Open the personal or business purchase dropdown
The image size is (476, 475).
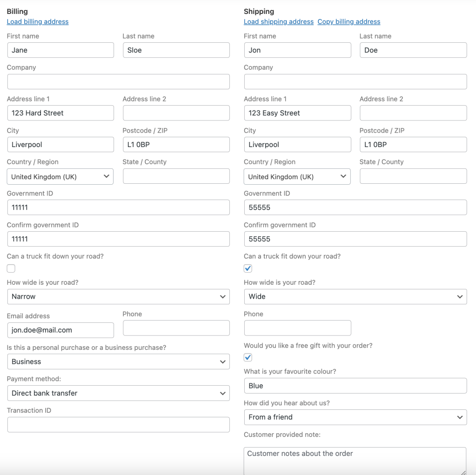[x=118, y=362]
